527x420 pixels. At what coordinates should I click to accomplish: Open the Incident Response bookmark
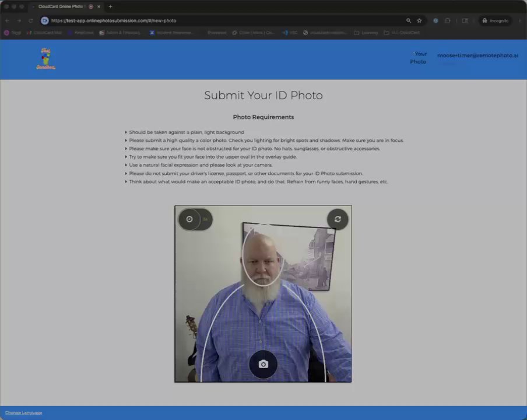tap(171, 33)
